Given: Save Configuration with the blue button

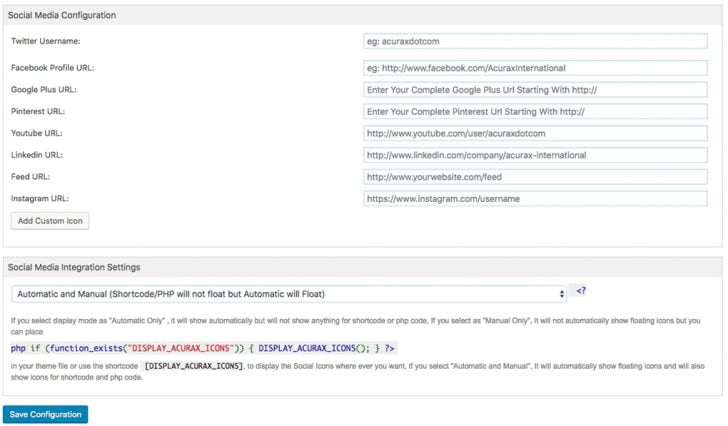Looking at the screenshot, I should [x=46, y=414].
